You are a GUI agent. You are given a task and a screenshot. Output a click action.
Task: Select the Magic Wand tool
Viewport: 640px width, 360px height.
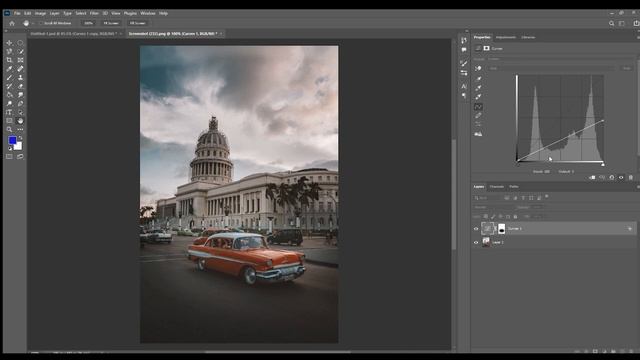pos(20,51)
